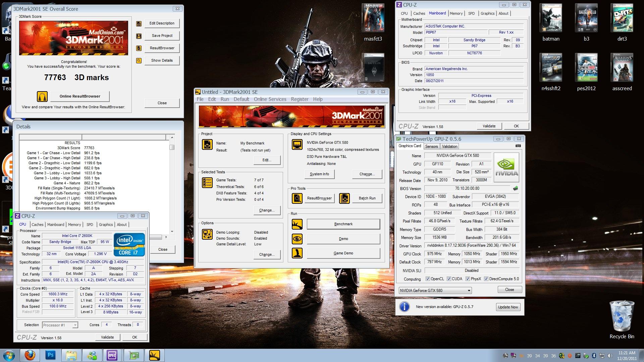Click the Edit Description icon
The height and width of the screenshot is (362, 644).
(139, 23)
